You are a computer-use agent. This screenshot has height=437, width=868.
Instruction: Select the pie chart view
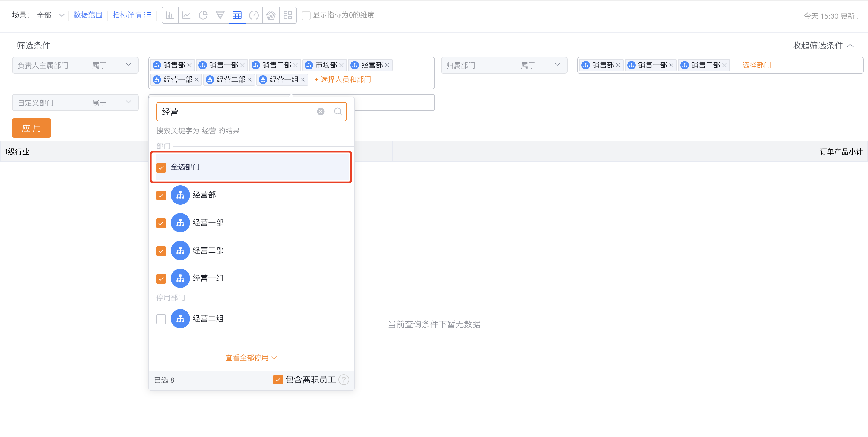pos(204,15)
